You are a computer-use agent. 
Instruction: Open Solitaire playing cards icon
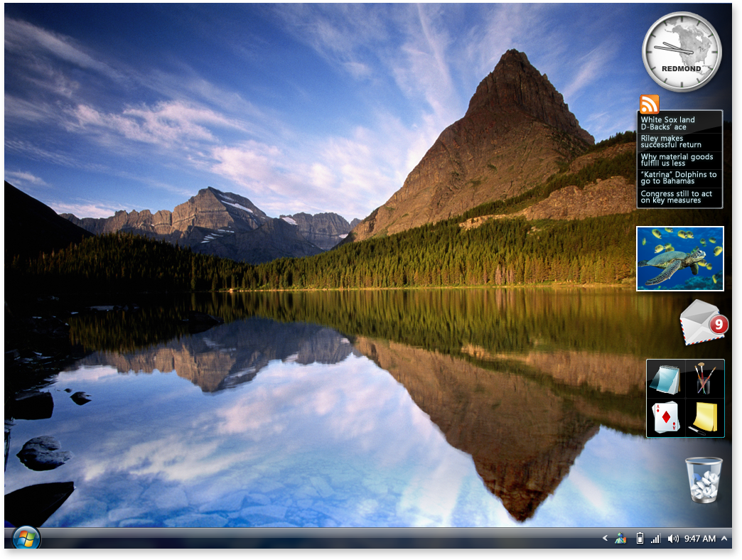(x=666, y=417)
